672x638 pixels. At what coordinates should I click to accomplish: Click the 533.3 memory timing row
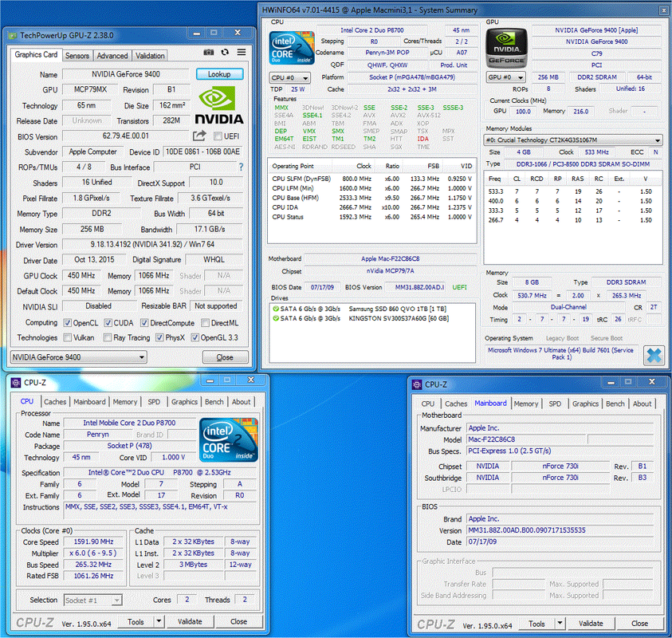pos(572,191)
